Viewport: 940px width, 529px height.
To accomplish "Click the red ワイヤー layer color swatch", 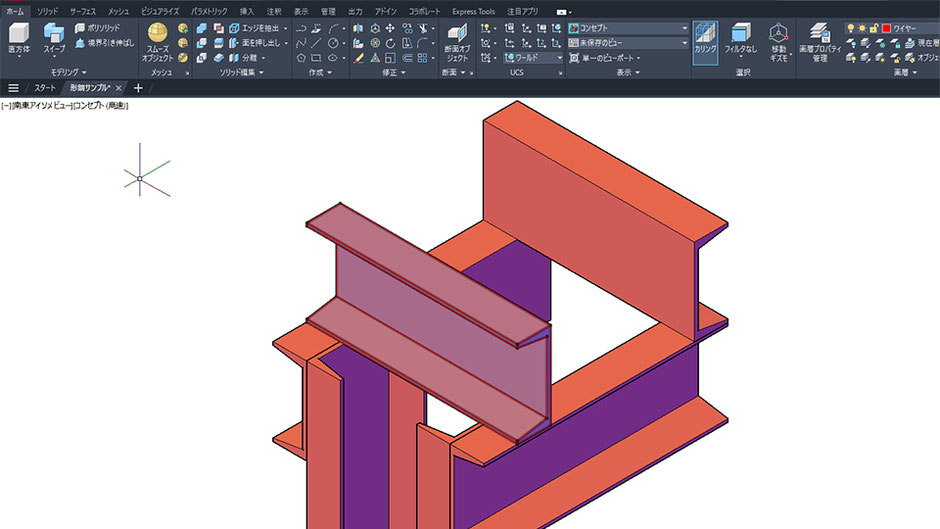I will click(x=887, y=28).
